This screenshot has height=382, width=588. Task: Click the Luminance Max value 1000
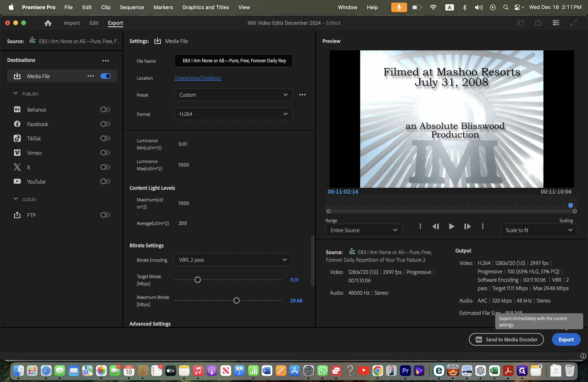(x=184, y=165)
